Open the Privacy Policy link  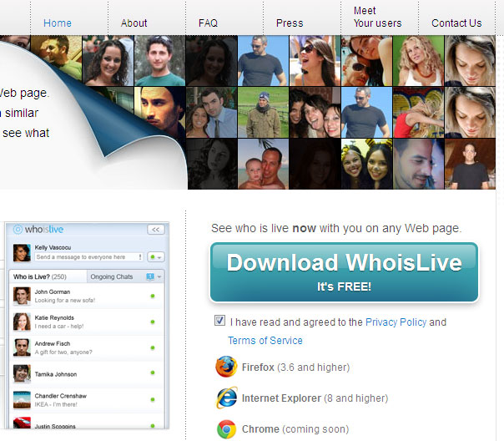[396, 322]
